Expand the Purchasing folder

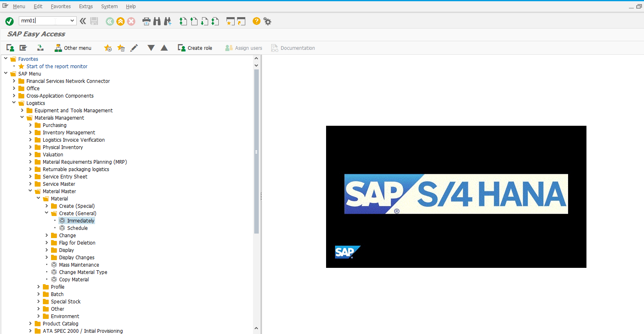30,125
